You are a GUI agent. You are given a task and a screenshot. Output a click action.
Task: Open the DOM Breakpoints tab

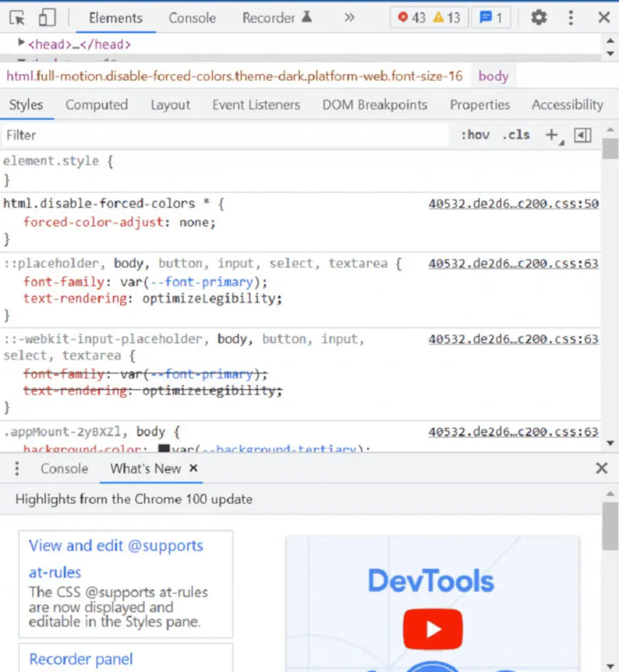pyautogui.click(x=375, y=105)
